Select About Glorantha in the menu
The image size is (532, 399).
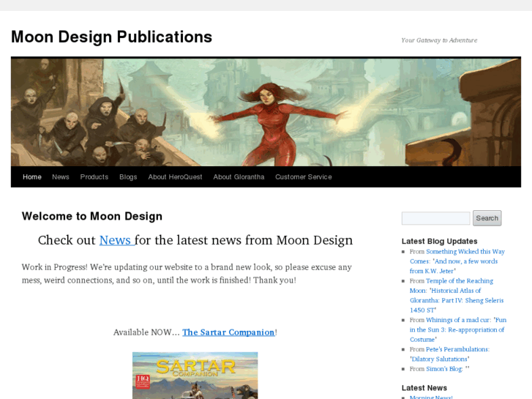(239, 177)
